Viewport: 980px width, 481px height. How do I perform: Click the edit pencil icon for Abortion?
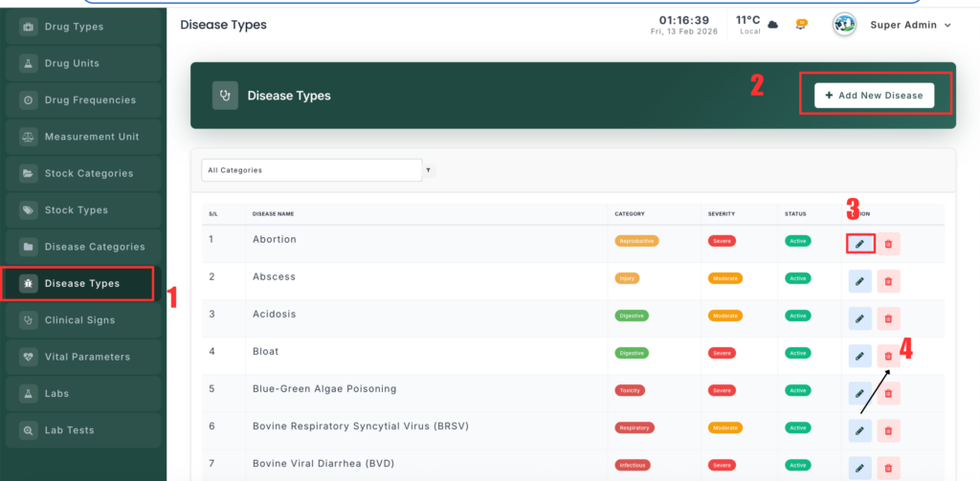tap(859, 244)
